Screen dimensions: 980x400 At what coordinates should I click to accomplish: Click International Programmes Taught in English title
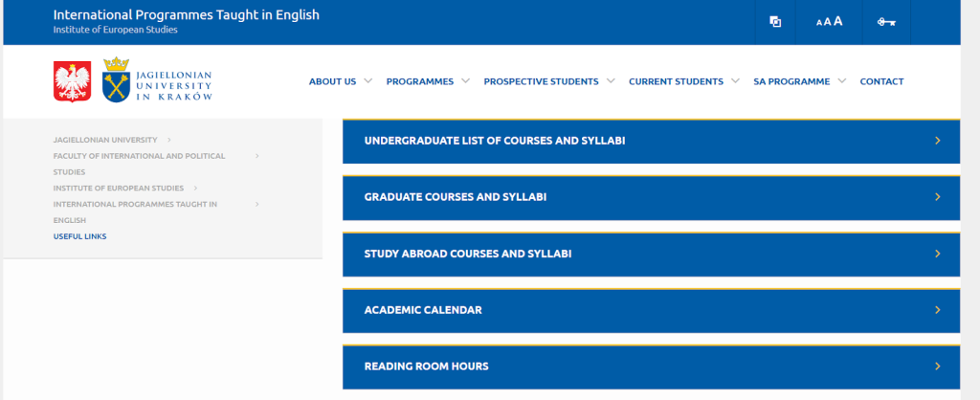pos(187,14)
